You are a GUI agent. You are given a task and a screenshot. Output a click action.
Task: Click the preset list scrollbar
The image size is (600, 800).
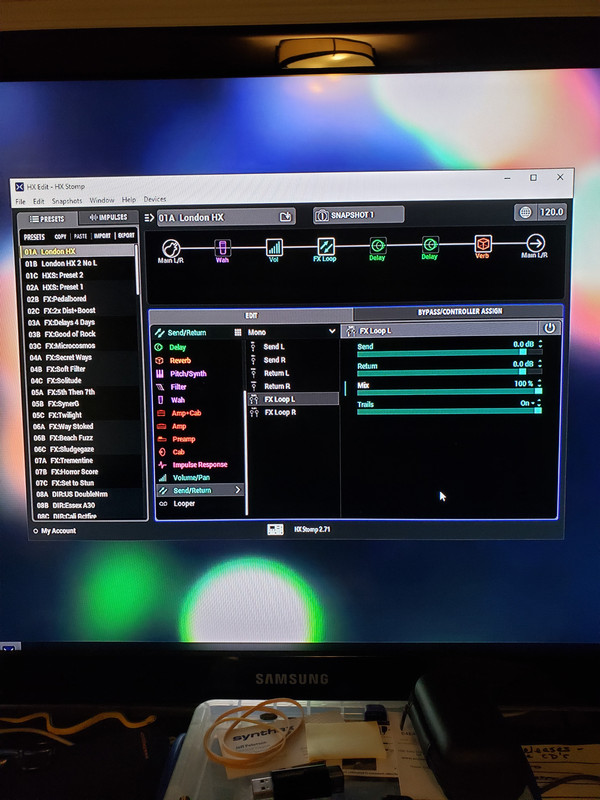pyautogui.click(x=137, y=270)
